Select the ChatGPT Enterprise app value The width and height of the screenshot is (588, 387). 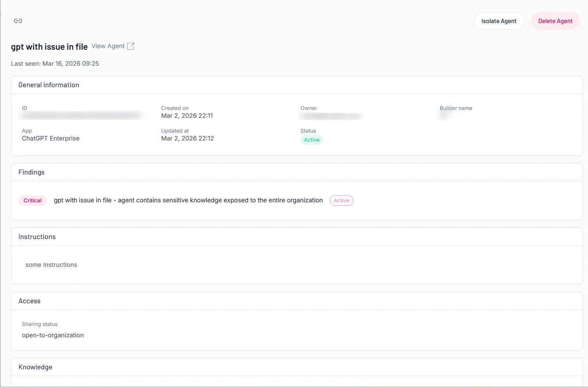[50, 138]
